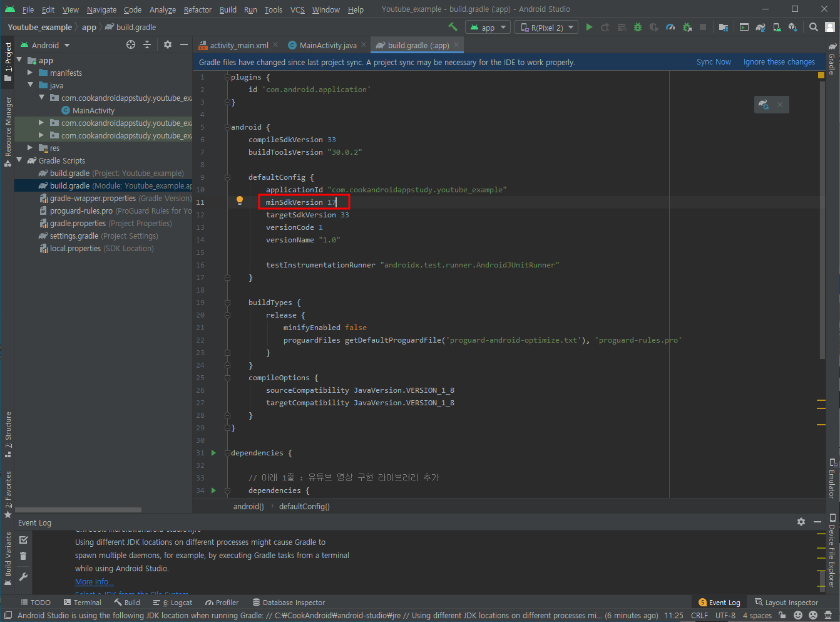This screenshot has width=840, height=622.
Task: Toggle the 1: Project tool window
Action: point(8,61)
